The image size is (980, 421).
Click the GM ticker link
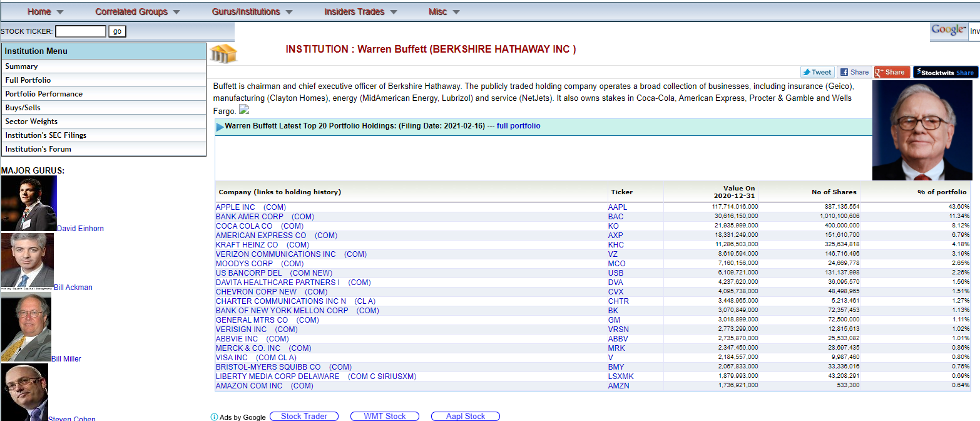click(x=614, y=320)
